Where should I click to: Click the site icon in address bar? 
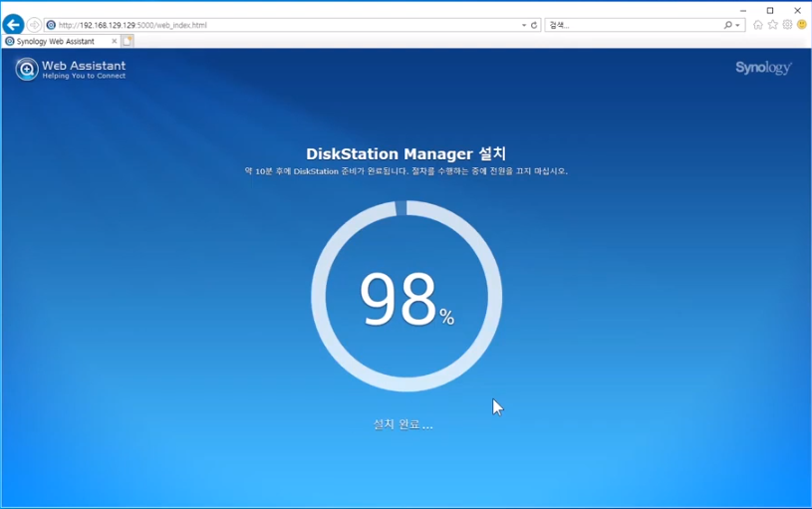tap(51, 25)
